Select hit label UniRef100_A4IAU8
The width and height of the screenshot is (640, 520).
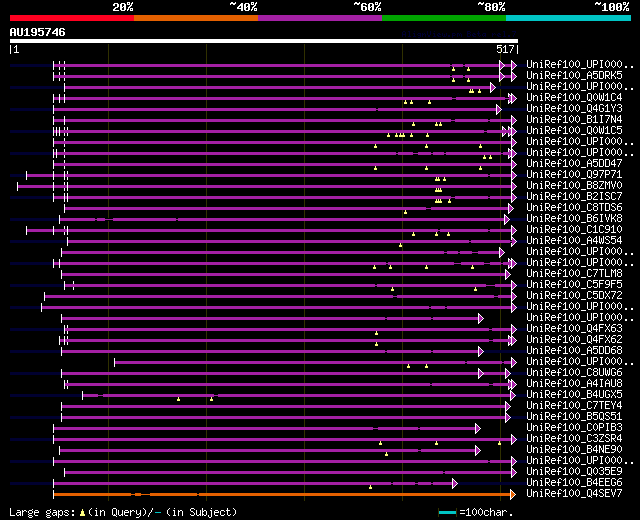pyautogui.click(x=574, y=384)
